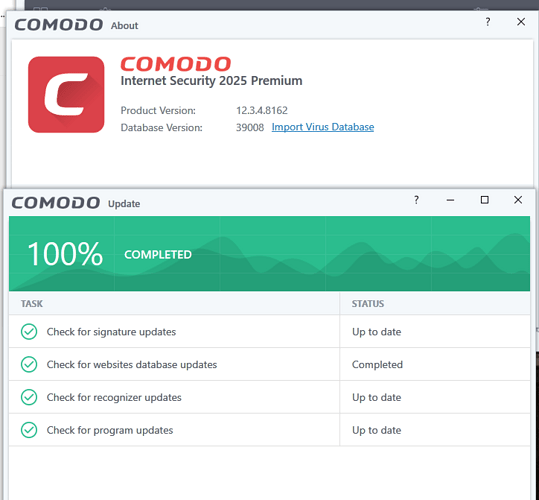Click the COMODO title of the Update window

click(x=56, y=203)
